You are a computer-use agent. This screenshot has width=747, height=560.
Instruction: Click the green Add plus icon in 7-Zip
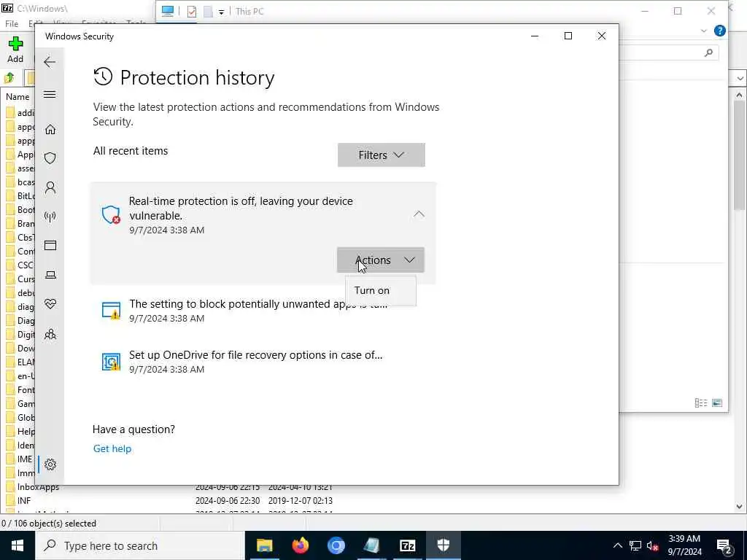tap(15, 44)
